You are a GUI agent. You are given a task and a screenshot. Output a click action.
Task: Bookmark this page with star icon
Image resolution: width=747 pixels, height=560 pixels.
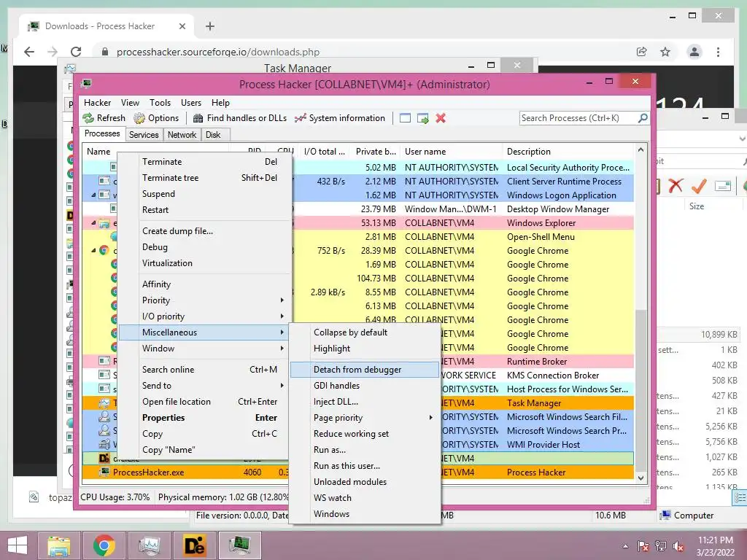[665, 52]
